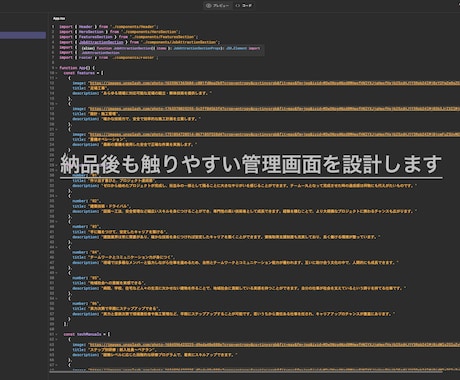Viewport: 460px width, 380px height.
Task: Fold the number "06" object at line 54
Action: 56,299
